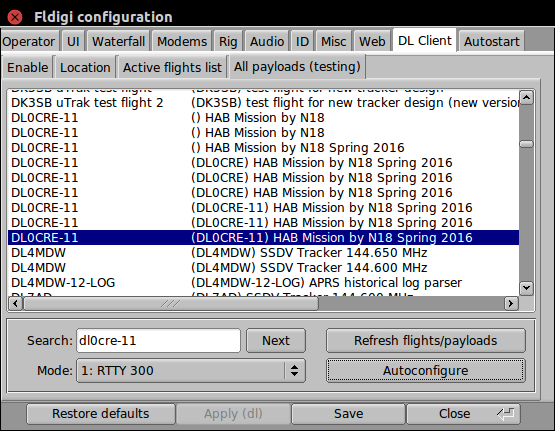The image size is (555, 431).
Task: Open the Waterfall tab
Action: pos(119,41)
